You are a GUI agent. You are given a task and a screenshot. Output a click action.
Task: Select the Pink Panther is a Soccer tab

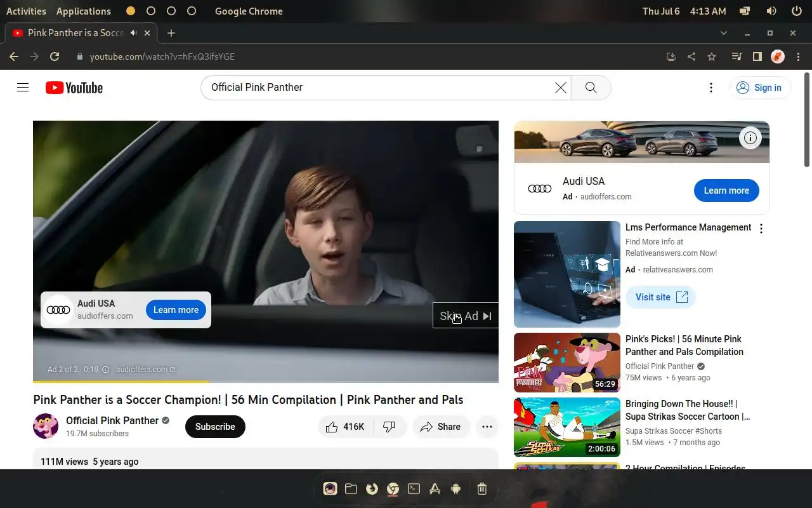pyautogui.click(x=81, y=32)
